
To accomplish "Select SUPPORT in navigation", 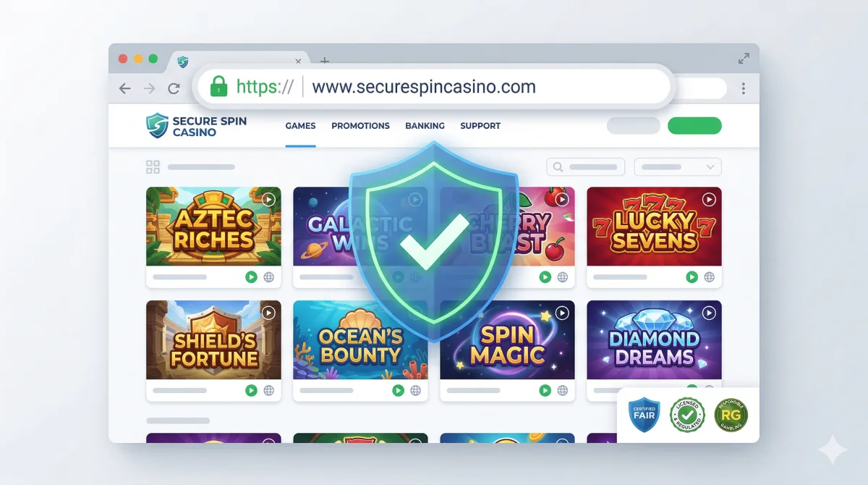I will coord(480,126).
